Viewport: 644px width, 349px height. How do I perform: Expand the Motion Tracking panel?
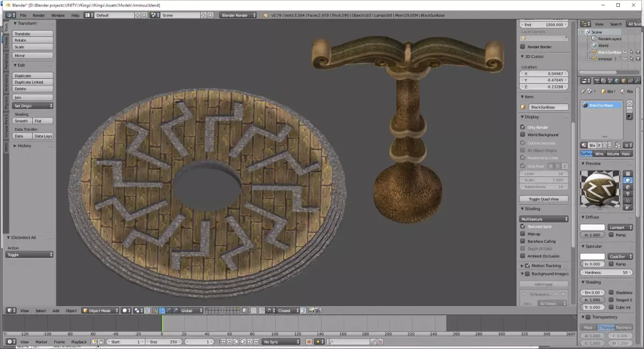pos(522,265)
